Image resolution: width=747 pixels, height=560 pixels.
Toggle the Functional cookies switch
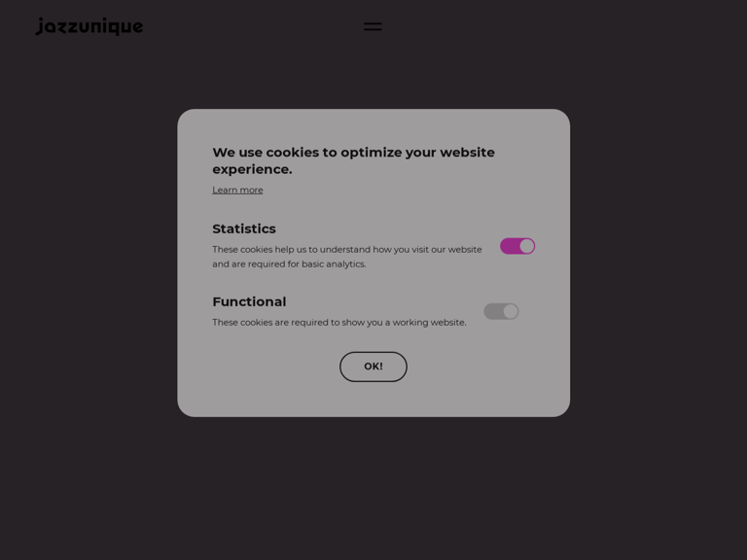[501, 311]
